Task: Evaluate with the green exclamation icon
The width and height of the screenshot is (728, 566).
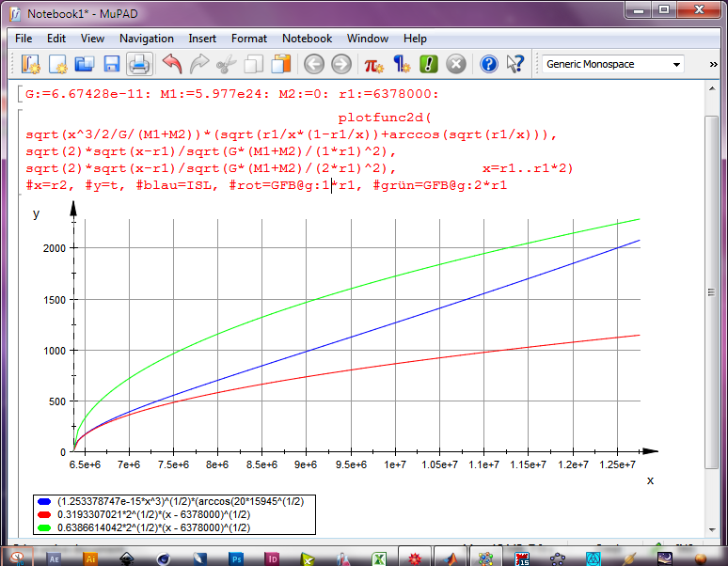Action: [x=429, y=64]
